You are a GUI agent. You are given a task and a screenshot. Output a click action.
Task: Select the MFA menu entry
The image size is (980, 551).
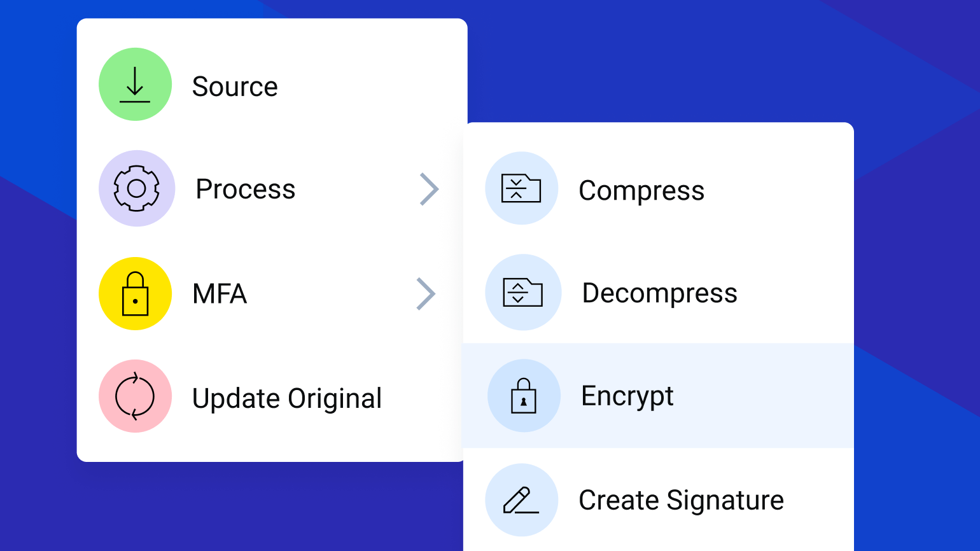219,293
